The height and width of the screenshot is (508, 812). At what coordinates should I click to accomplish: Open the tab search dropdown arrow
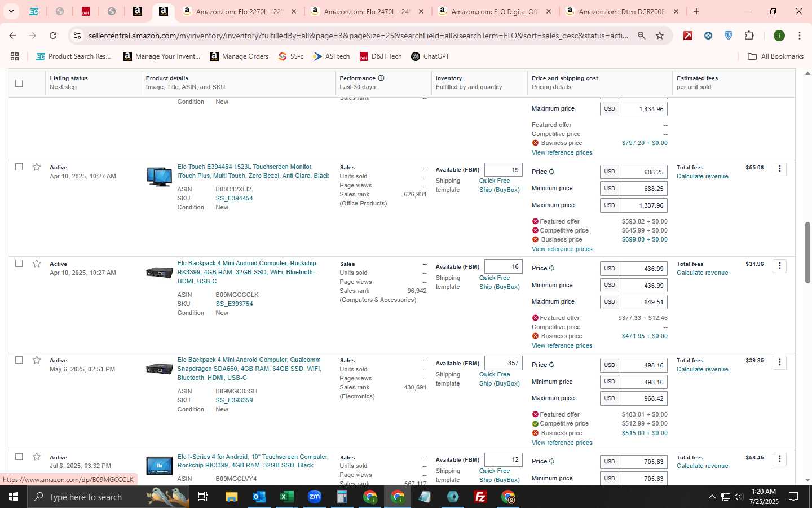[11, 11]
